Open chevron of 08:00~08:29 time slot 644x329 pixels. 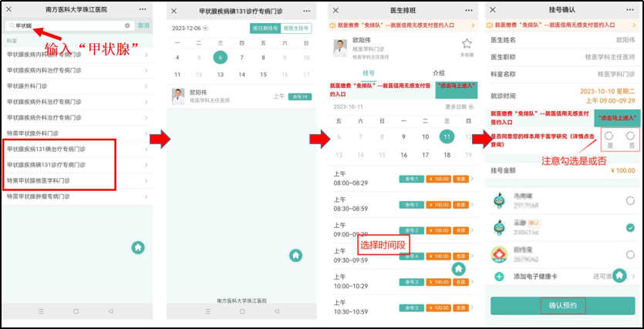pyautogui.click(x=472, y=179)
